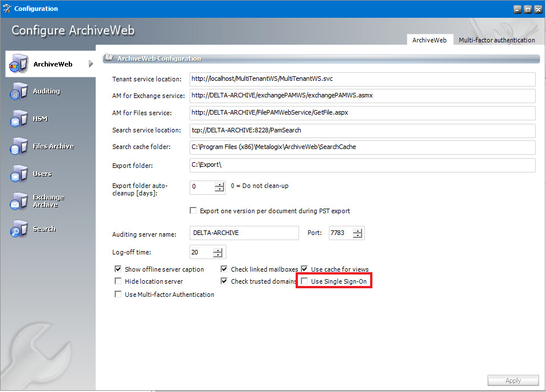
Task: Click the Auditing server name field
Action: click(244, 233)
